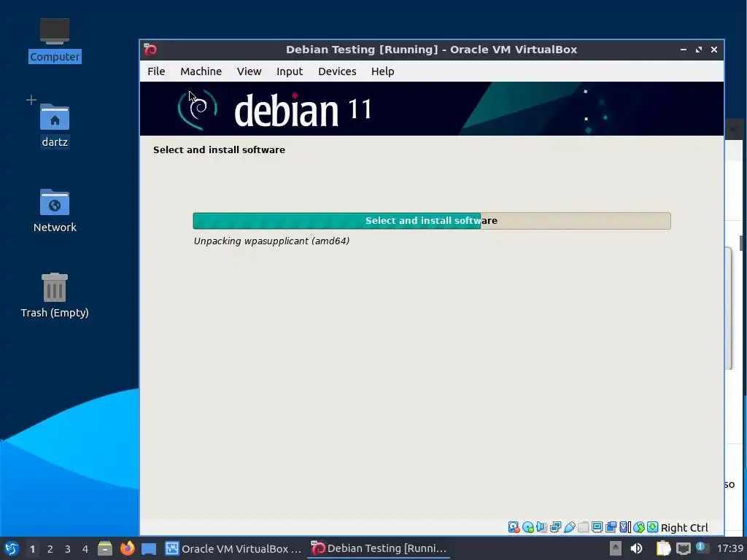Launch Firefox from the taskbar
747x560 pixels.
pos(127,548)
